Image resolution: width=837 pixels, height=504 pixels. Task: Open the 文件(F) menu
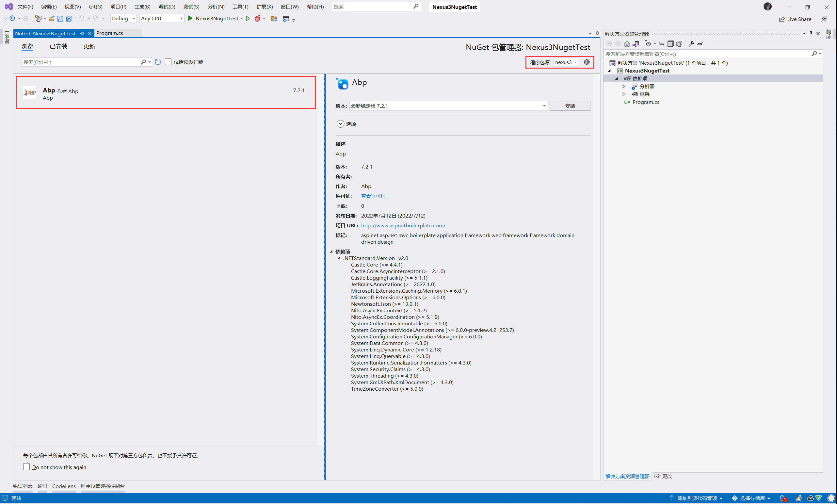coord(25,7)
